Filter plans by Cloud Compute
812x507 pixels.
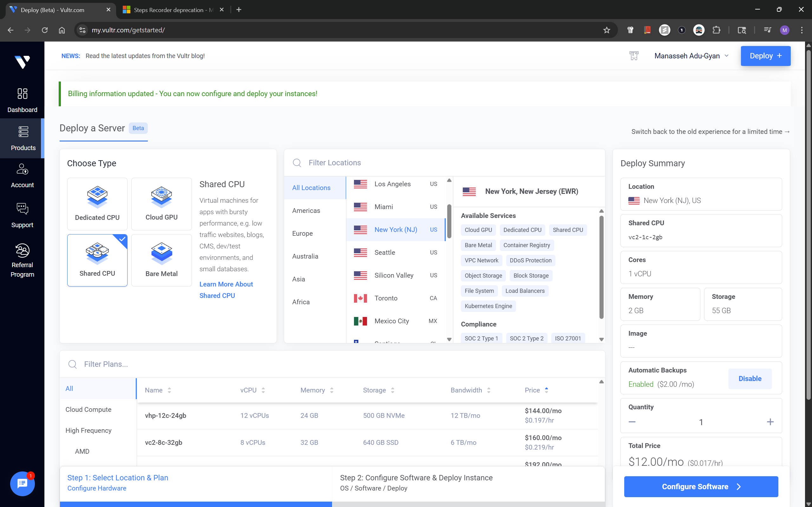point(98,409)
